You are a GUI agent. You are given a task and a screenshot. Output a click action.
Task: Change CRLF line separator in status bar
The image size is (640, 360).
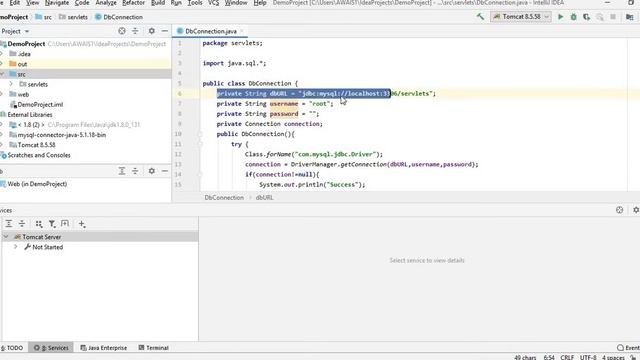coord(567,357)
